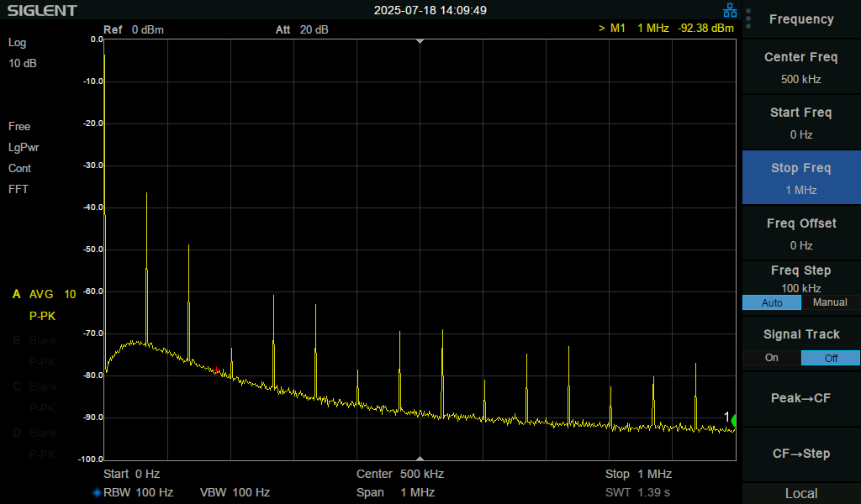This screenshot has height=504, width=861.
Task: Click the VBW 100 Hz readout
Action: pyautogui.click(x=235, y=492)
